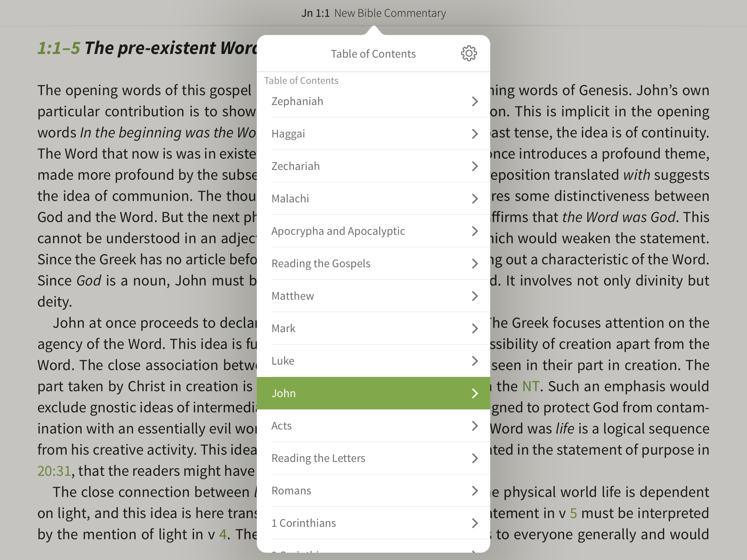Open the Malachi entry

(x=373, y=199)
